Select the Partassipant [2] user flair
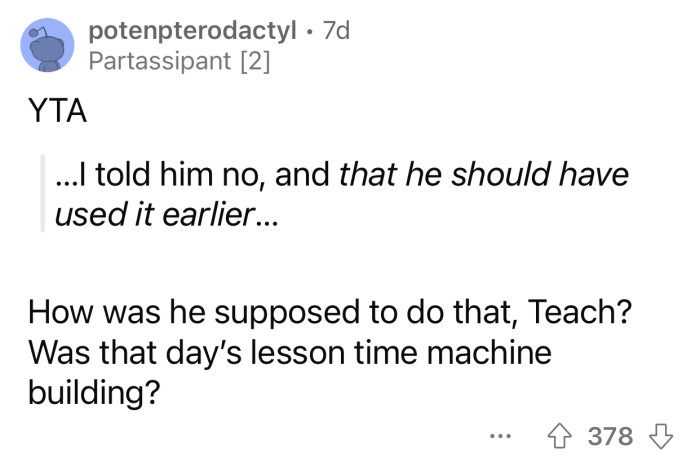The width and height of the screenshot is (700, 462). coord(178,62)
